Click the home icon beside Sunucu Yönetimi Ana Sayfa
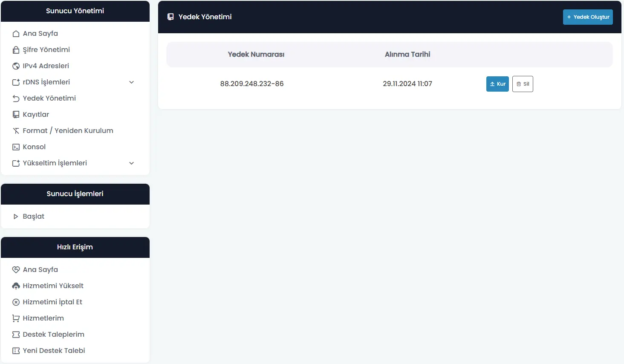This screenshot has height=364, width=624. [16, 34]
